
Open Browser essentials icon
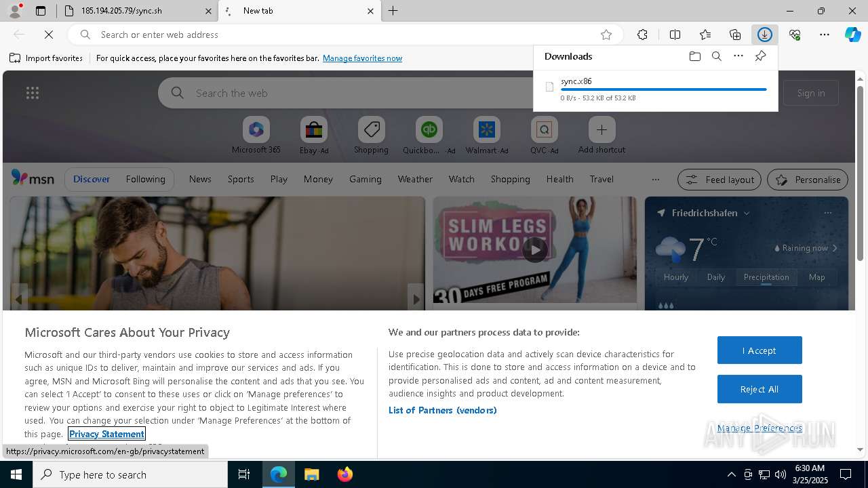795,35
